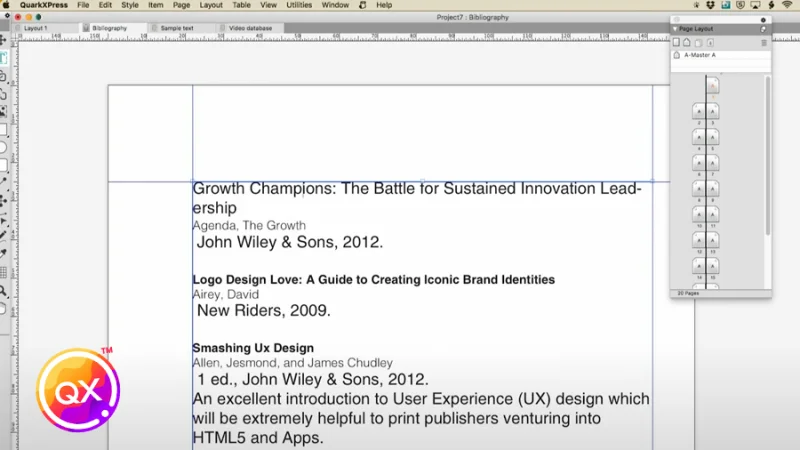Select A-Master A master page

700,56
